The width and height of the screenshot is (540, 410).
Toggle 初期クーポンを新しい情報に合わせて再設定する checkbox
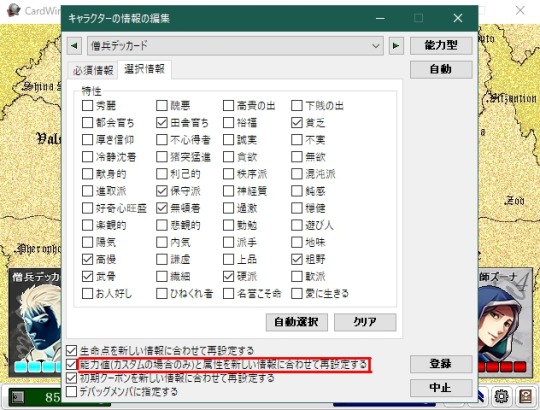coord(71,378)
